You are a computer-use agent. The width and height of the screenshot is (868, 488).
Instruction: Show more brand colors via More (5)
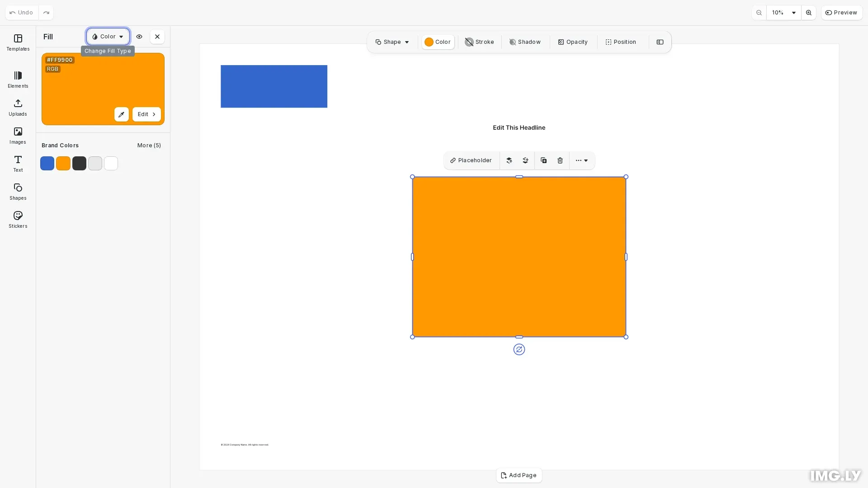click(x=149, y=145)
